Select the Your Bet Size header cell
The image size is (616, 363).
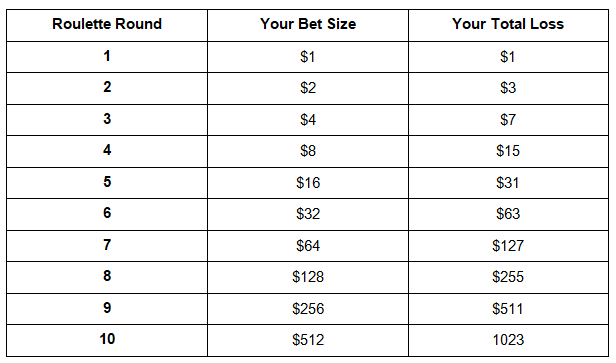(308, 25)
